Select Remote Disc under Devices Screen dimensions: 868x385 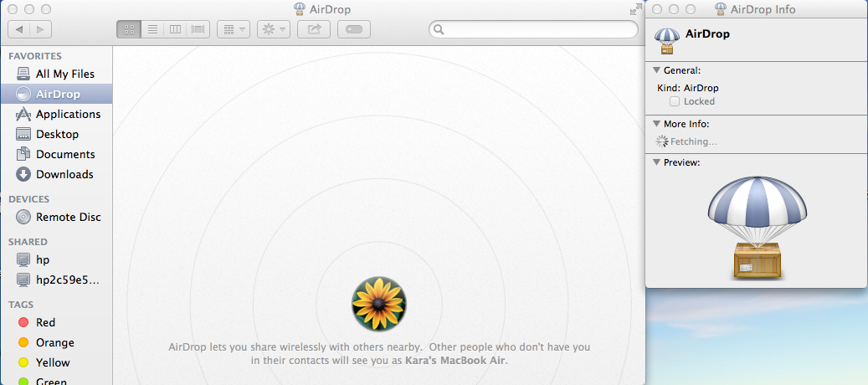[56, 217]
